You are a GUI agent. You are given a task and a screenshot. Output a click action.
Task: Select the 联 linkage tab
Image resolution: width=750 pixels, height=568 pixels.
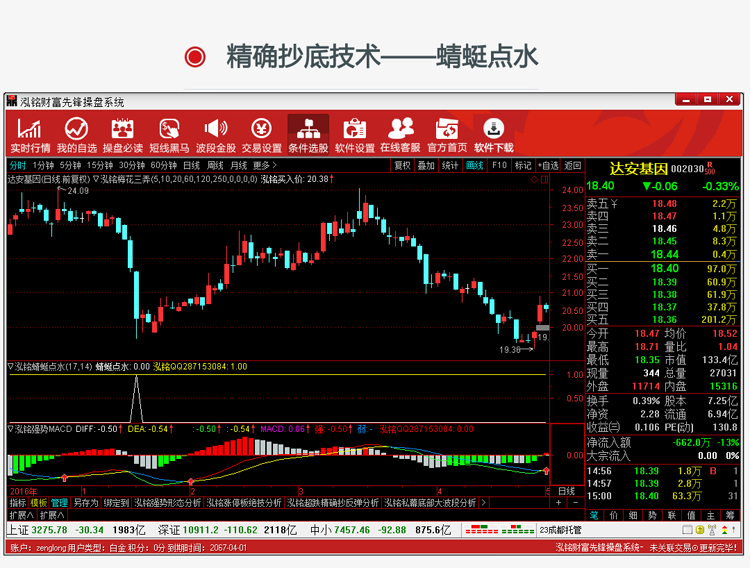(x=672, y=515)
